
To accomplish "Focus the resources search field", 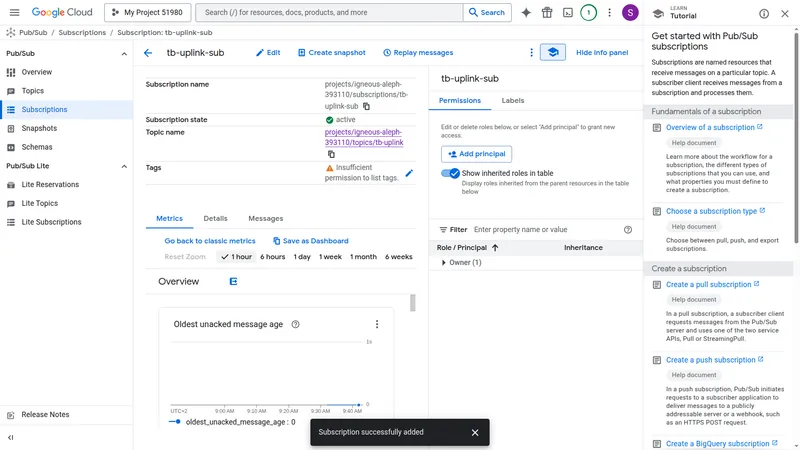I will (x=330, y=12).
